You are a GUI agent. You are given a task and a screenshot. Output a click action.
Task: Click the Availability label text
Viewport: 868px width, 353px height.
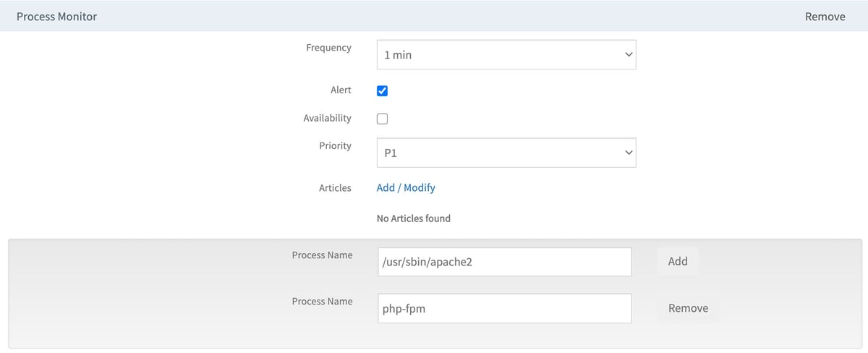coord(327,118)
